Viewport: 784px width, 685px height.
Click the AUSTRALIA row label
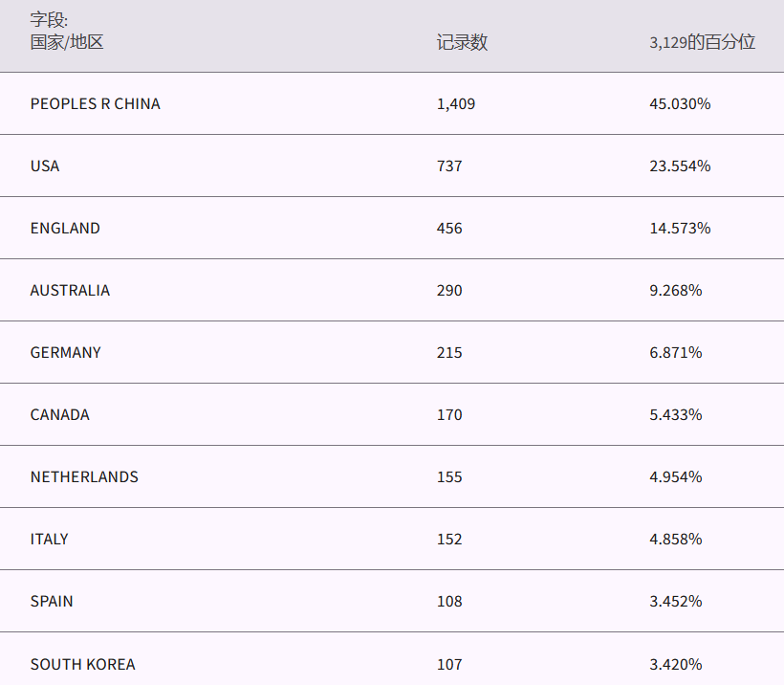[x=70, y=290]
